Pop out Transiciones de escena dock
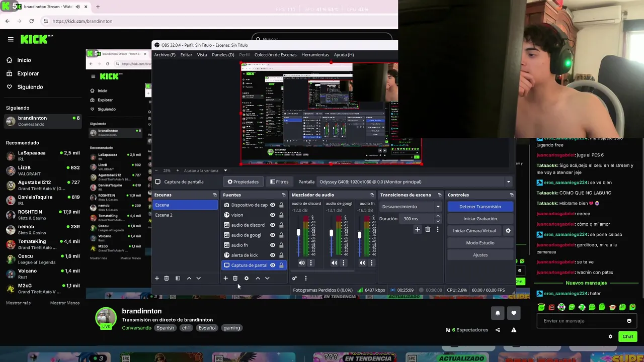The height and width of the screenshot is (362, 644). [439, 195]
